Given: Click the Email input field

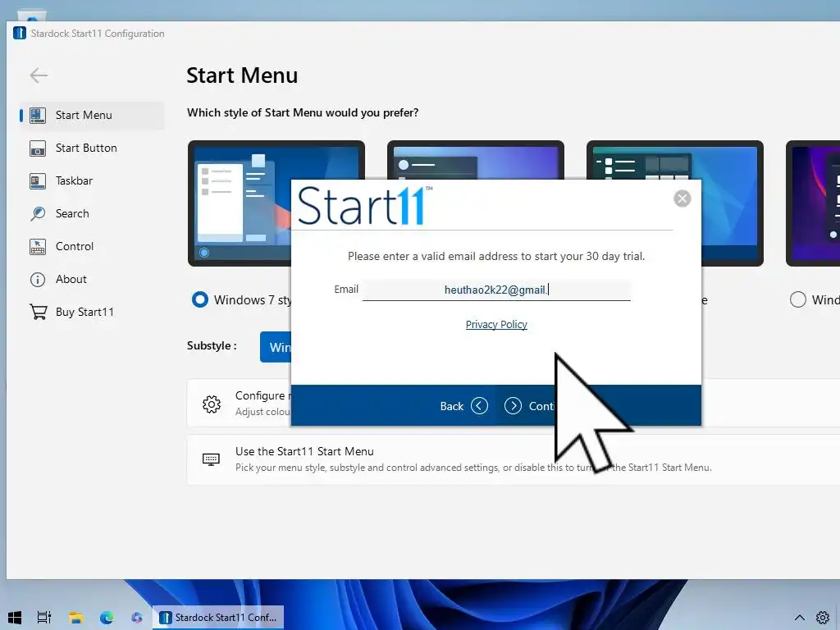Looking at the screenshot, I should (496, 290).
